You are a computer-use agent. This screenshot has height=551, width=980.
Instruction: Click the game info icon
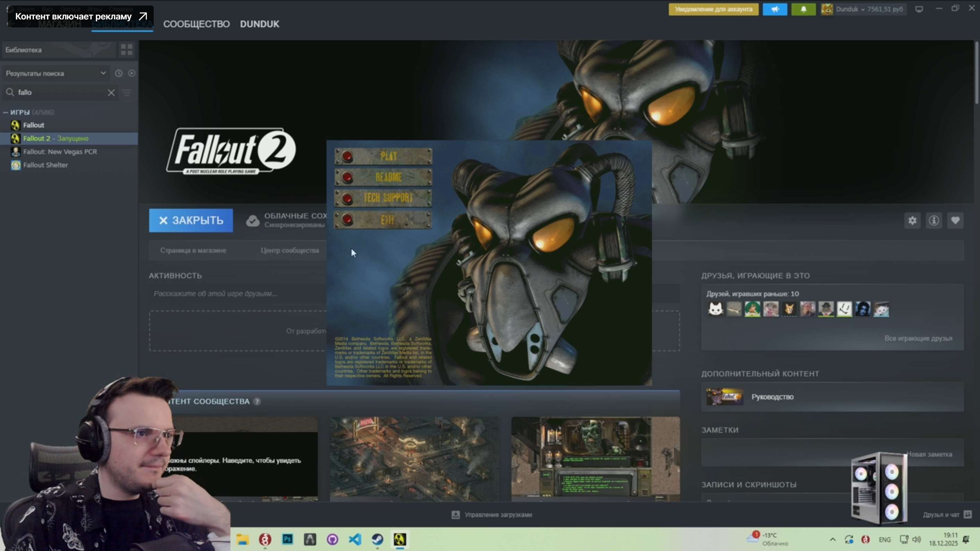[x=933, y=220]
